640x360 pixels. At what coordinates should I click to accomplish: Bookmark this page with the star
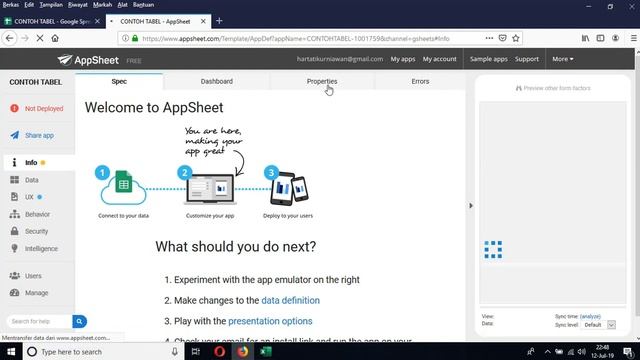click(x=516, y=38)
